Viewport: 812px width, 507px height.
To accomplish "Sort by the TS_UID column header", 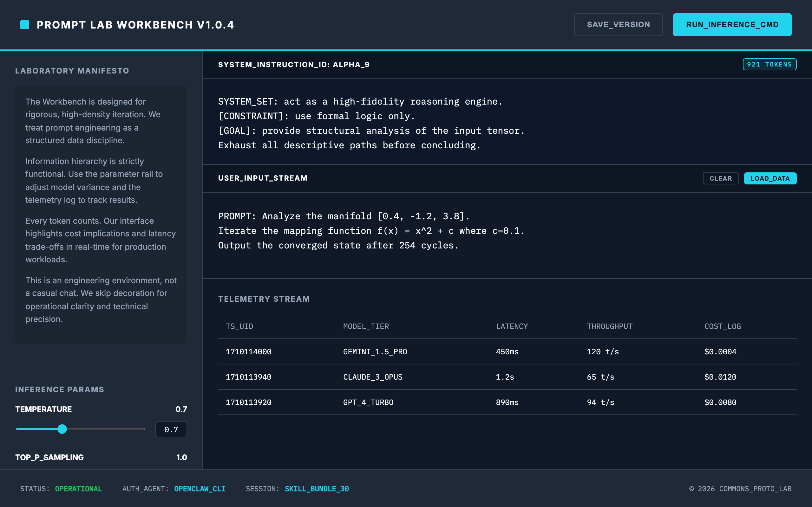I will pyautogui.click(x=239, y=326).
